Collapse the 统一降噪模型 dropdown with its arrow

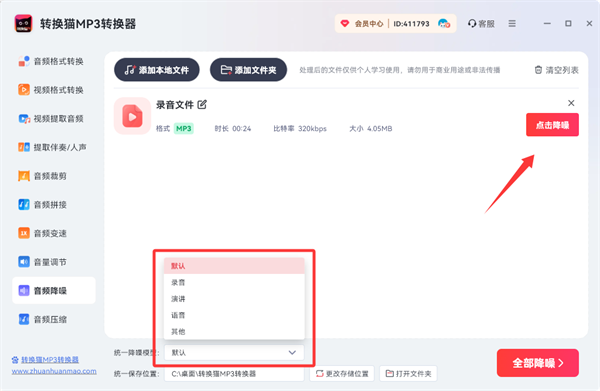pos(292,352)
